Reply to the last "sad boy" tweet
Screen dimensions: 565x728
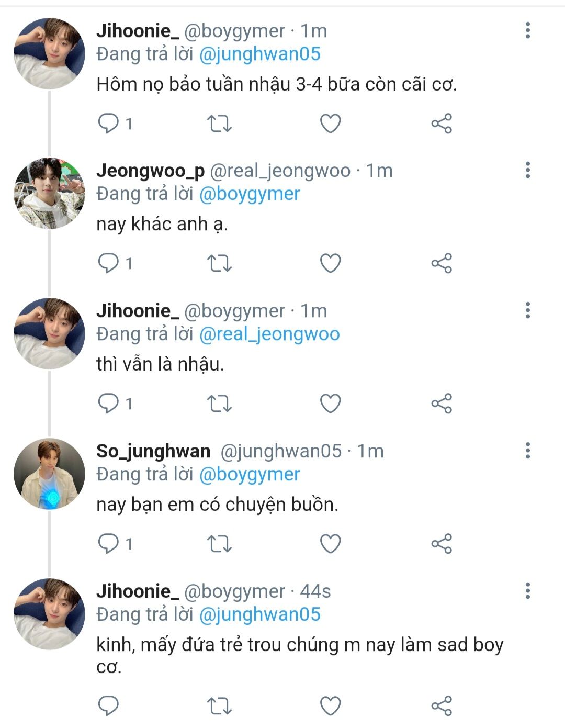(x=109, y=705)
